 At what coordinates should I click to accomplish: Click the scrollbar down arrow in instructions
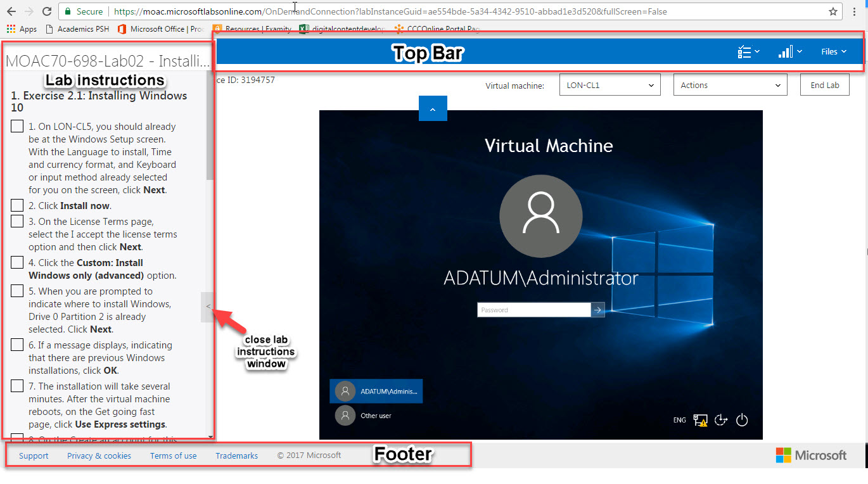tap(210, 436)
